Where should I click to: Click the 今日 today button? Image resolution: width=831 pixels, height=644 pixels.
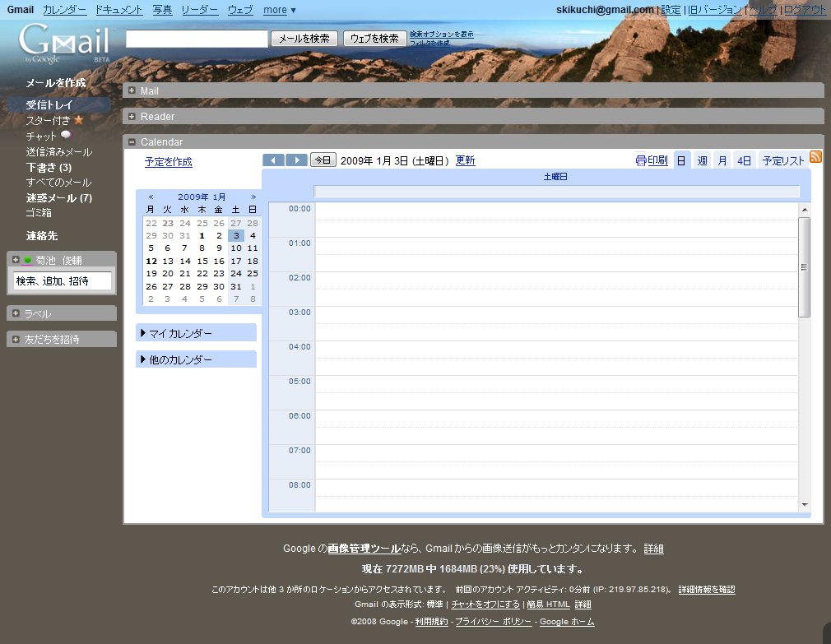(323, 160)
